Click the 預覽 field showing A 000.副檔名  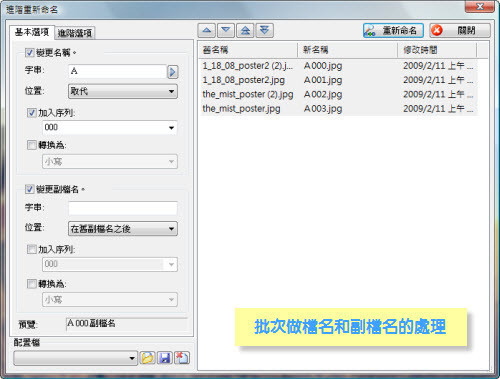tap(127, 324)
